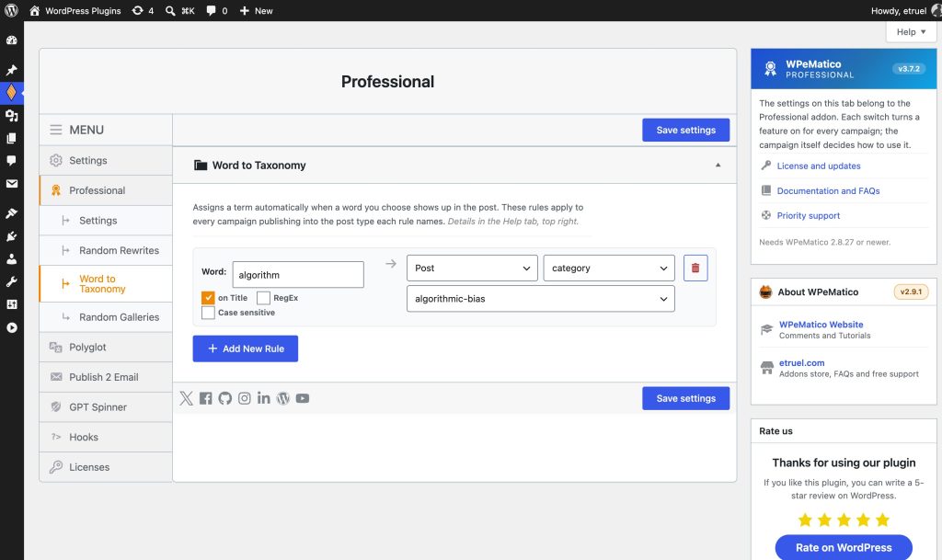Click the Word input field containing 'algorithm'
The image size is (942, 560).
point(298,274)
